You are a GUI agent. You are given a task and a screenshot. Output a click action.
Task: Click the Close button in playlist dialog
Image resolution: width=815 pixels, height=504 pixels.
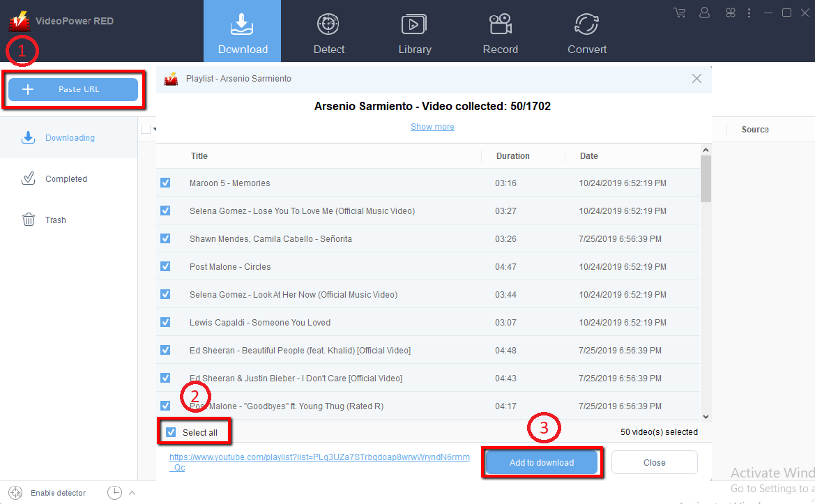(655, 462)
